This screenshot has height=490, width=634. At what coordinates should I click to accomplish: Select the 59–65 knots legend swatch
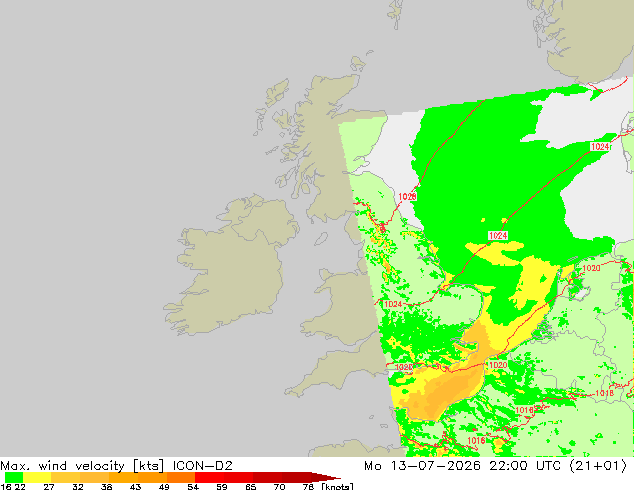point(239,477)
